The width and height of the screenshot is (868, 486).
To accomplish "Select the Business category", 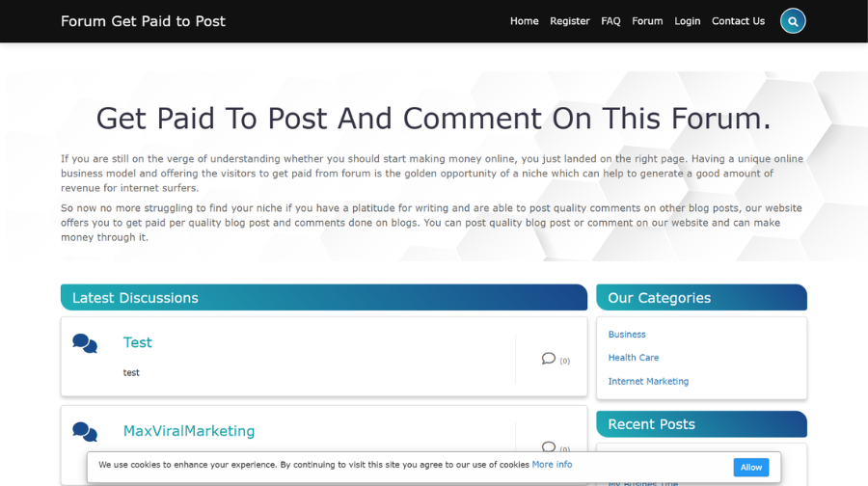I will 627,335.
